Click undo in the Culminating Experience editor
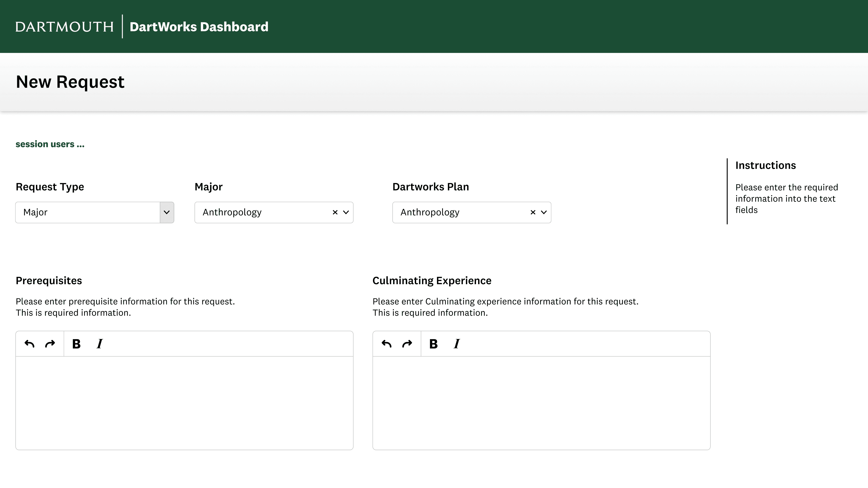 [387, 344]
